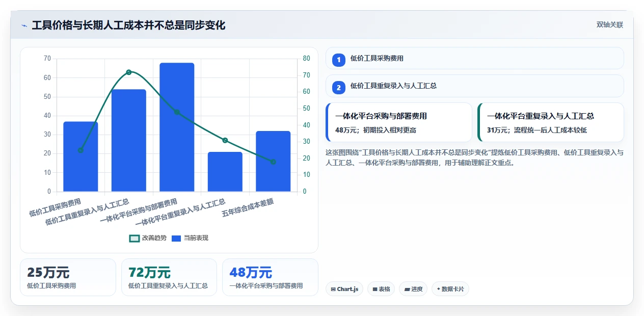
Task: Select the 一体化平台采购与部署费用 card
Action: click(399, 122)
